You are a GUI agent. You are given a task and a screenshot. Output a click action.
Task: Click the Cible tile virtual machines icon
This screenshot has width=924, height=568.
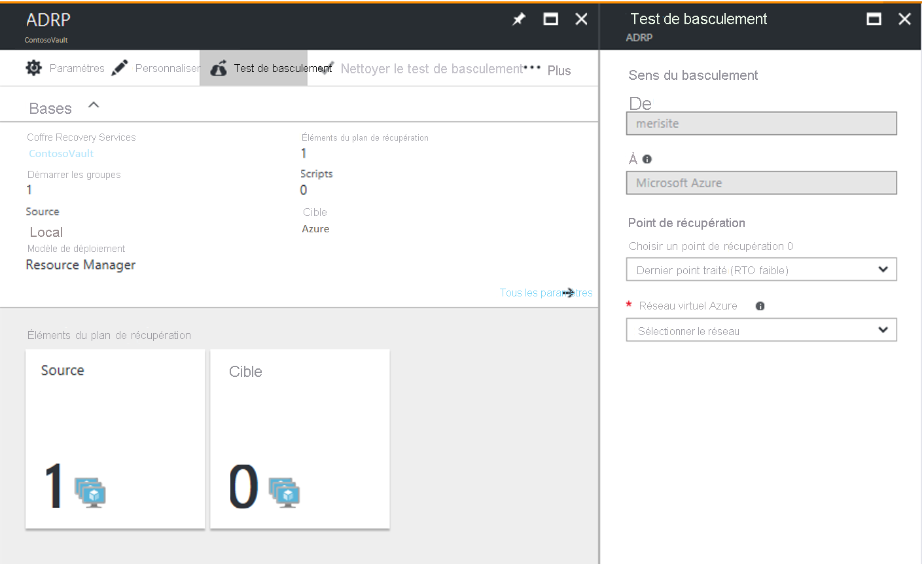coord(284,492)
